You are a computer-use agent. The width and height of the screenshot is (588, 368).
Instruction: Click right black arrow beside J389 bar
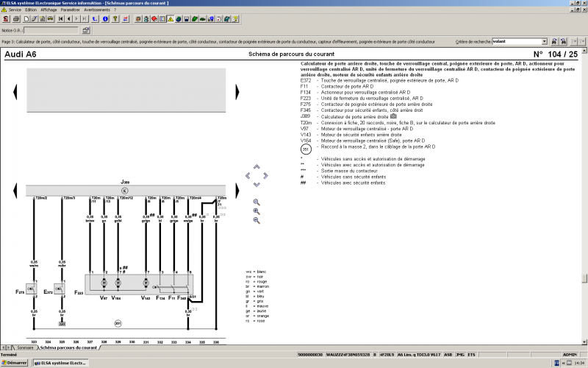point(237,191)
